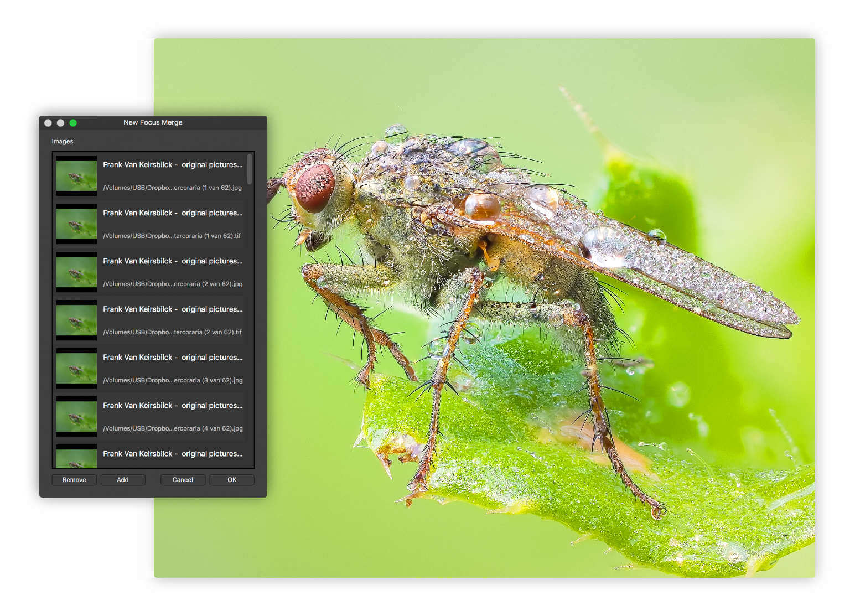Click path text ending (1 van 62).jpg
The image size is (855, 616).
click(173, 188)
